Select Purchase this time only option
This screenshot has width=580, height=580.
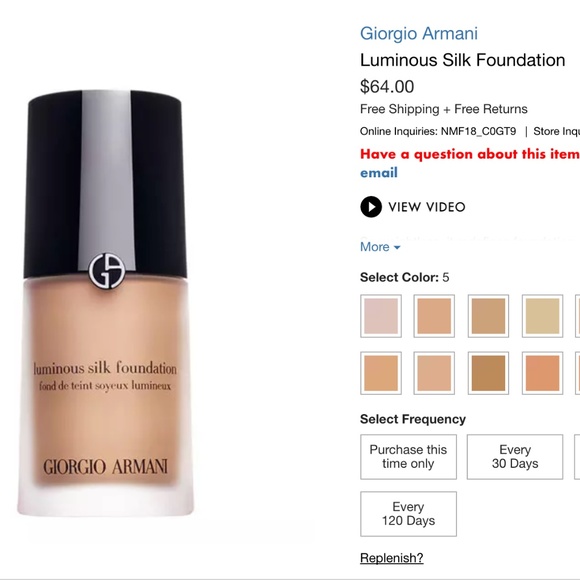408,457
